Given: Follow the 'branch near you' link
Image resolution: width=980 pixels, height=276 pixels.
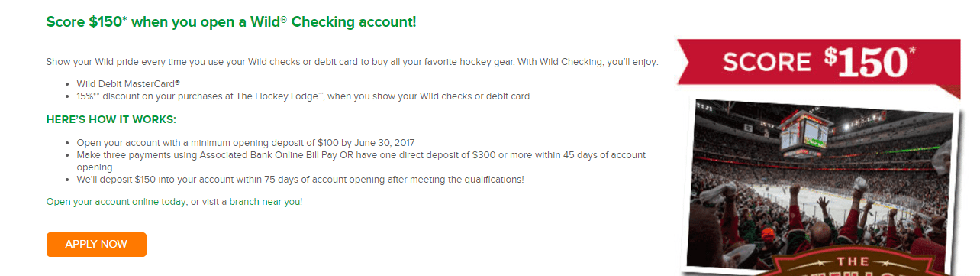Looking at the screenshot, I should (265, 202).
